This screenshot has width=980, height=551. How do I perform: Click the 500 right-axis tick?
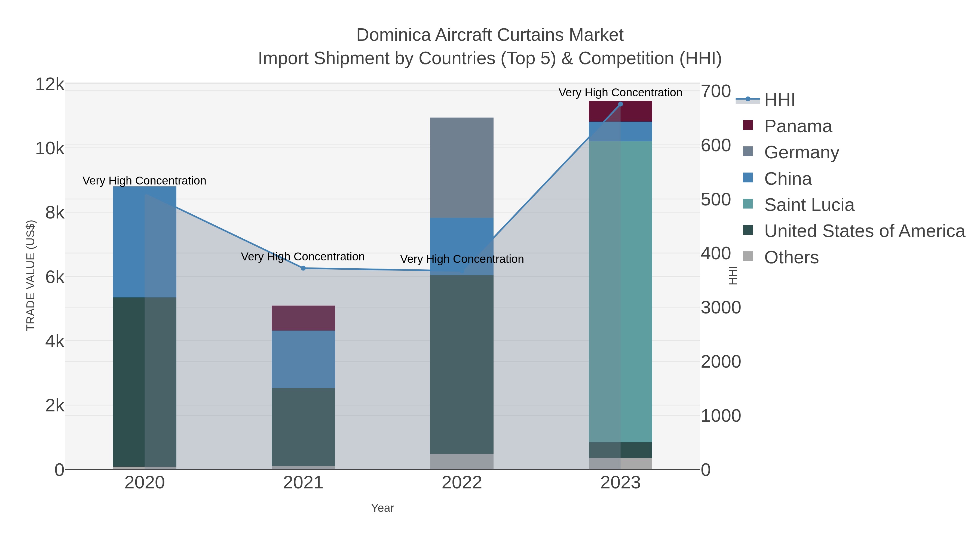coord(716,199)
